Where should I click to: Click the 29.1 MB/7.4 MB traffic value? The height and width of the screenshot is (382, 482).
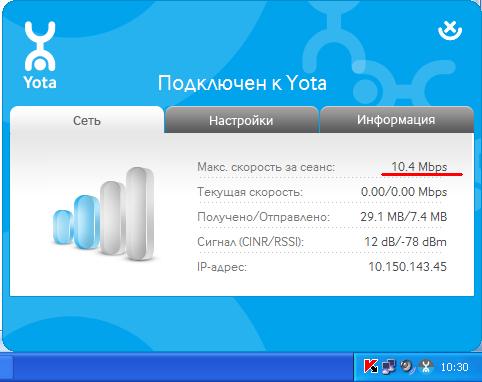point(404,217)
